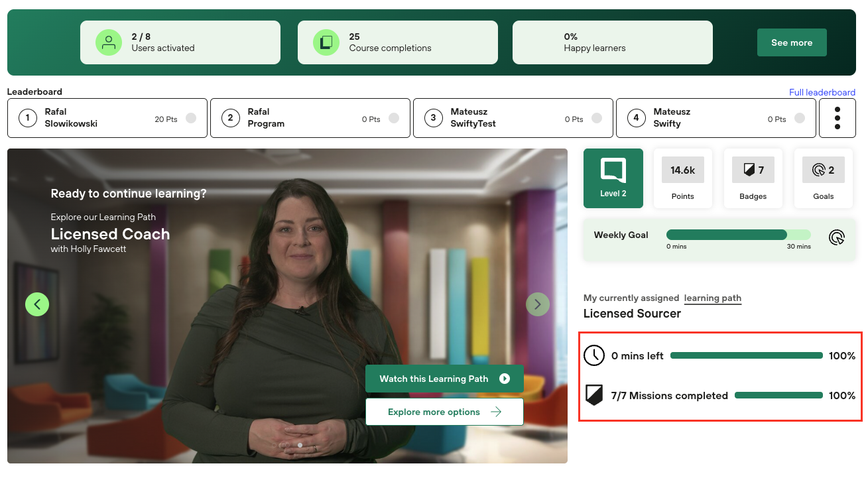Open the Goals target tile
This screenshot has width=868, height=482.
point(823,178)
